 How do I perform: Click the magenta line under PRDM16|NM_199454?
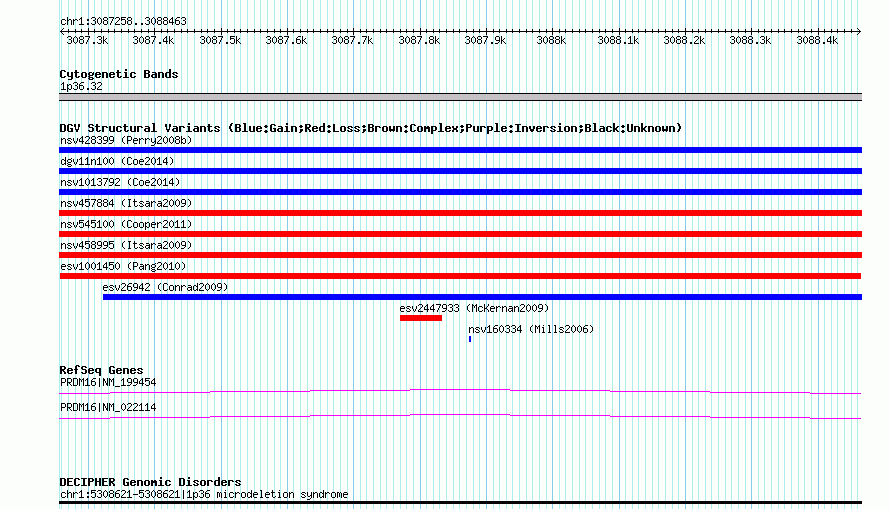click(x=460, y=391)
